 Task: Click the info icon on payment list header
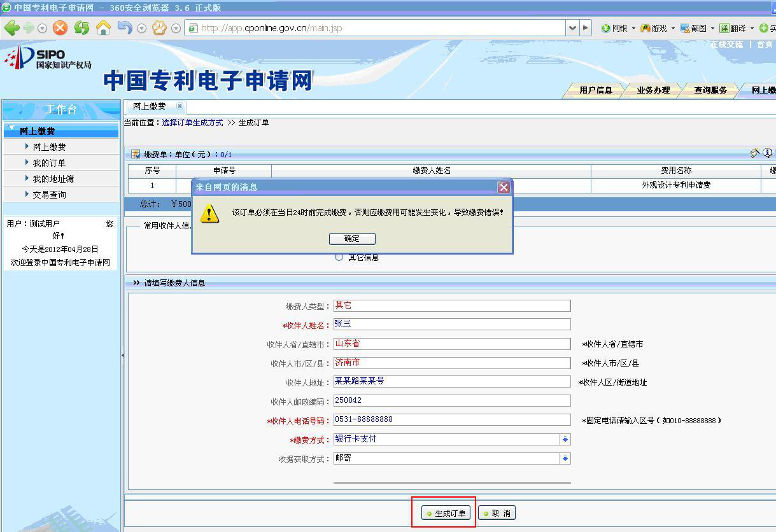pos(767,153)
